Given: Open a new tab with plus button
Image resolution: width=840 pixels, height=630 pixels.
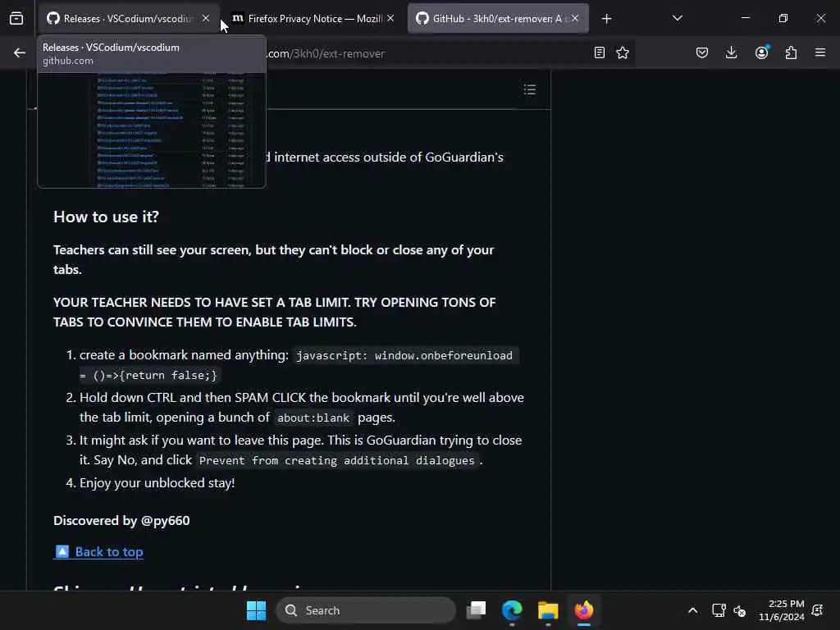Looking at the screenshot, I should click(606, 19).
